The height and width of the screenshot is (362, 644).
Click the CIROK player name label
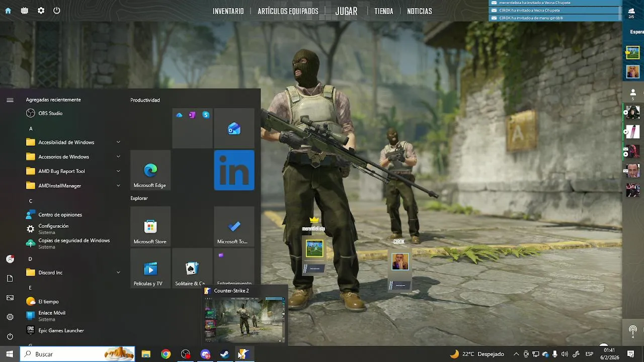tap(399, 242)
